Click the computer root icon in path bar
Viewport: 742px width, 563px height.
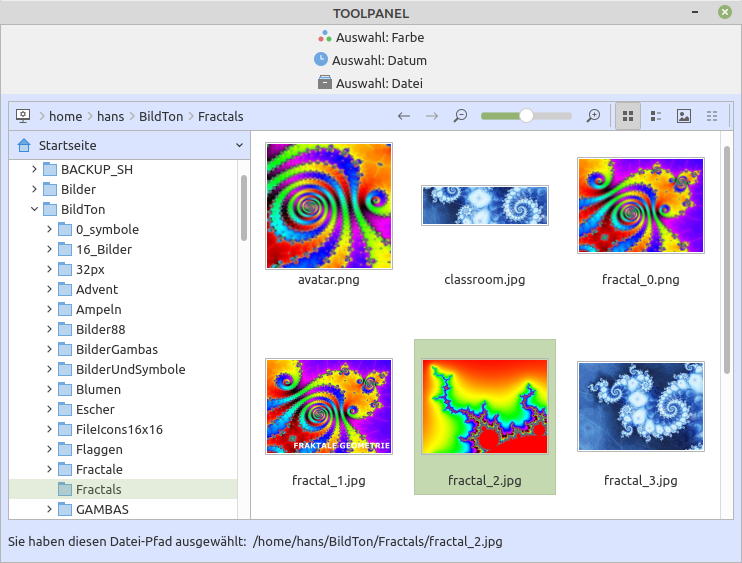pyautogui.click(x=23, y=116)
